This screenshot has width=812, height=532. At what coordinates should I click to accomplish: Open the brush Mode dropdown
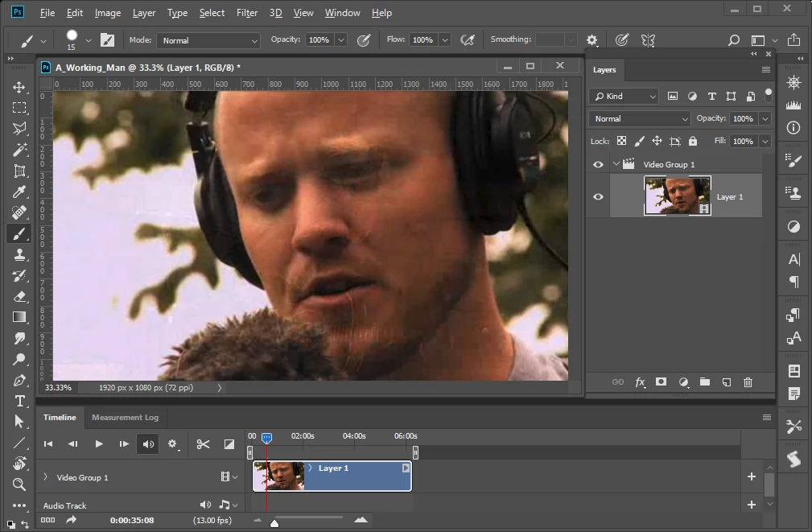[208, 40]
